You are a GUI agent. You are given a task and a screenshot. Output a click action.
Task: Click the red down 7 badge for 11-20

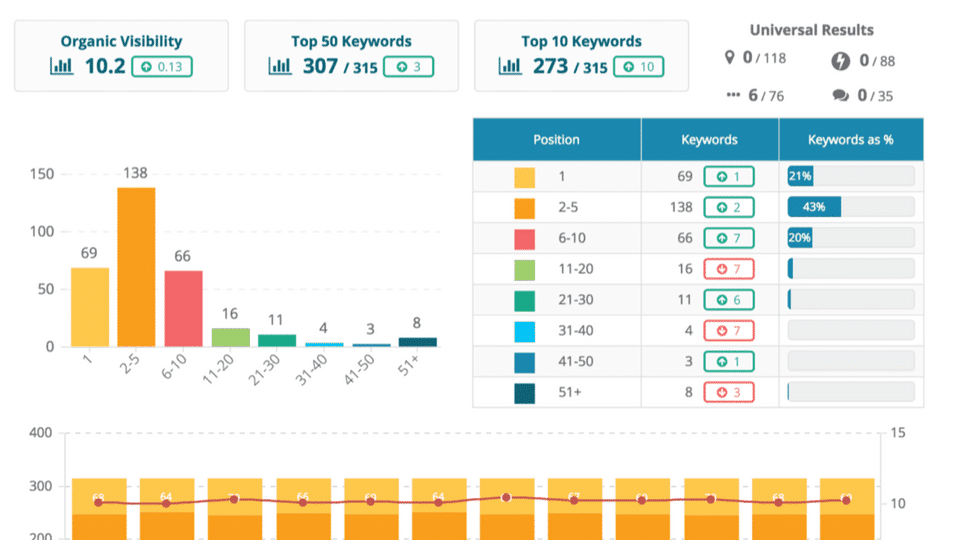click(x=728, y=269)
